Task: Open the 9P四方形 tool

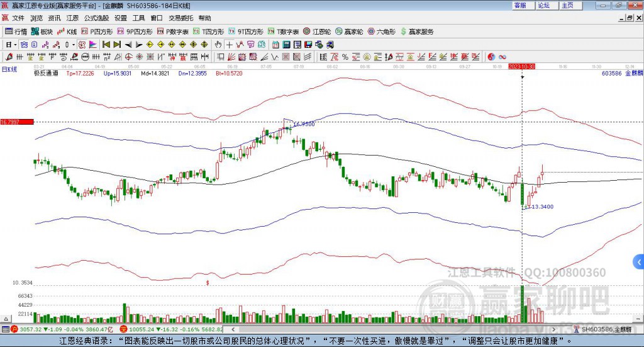Action: [135, 31]
